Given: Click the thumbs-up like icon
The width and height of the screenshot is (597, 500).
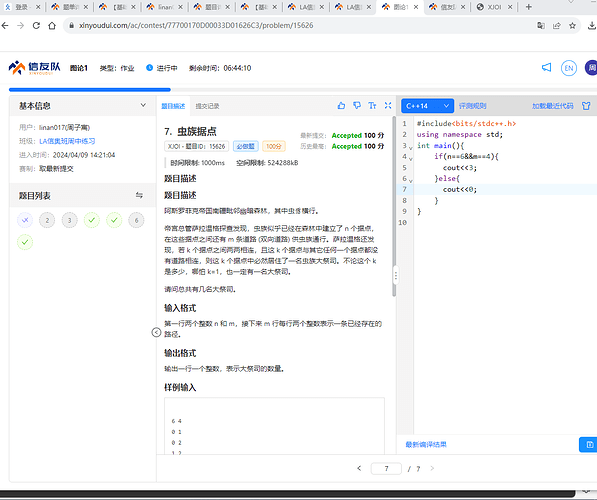Looking at the screenshot, I should (341, 105).
